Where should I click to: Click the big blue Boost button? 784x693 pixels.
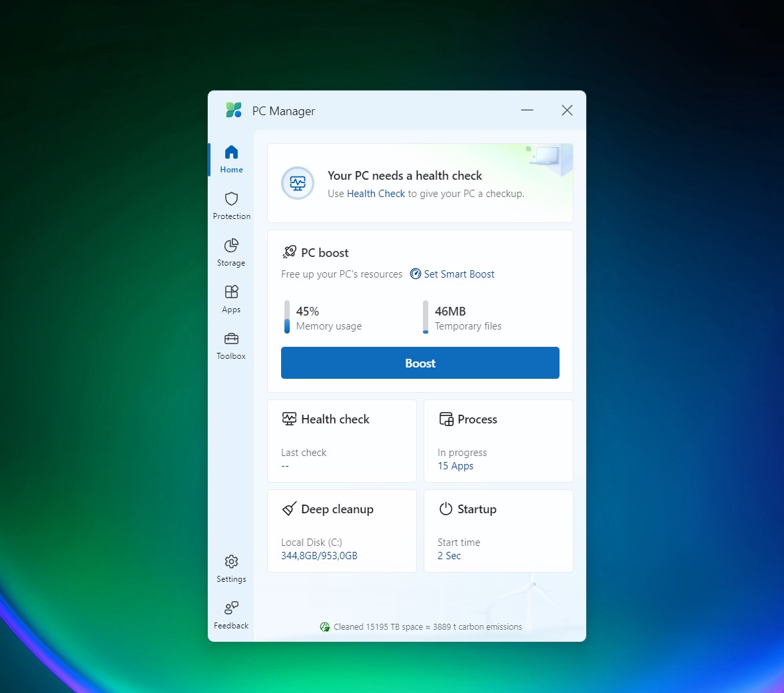point(420,363)
